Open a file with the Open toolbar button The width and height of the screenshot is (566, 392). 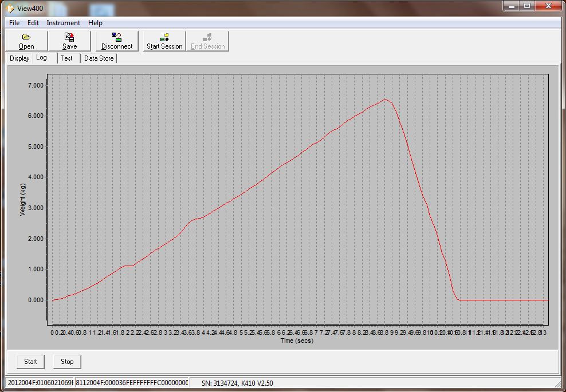pyautogui.click(x=26, y=41)
